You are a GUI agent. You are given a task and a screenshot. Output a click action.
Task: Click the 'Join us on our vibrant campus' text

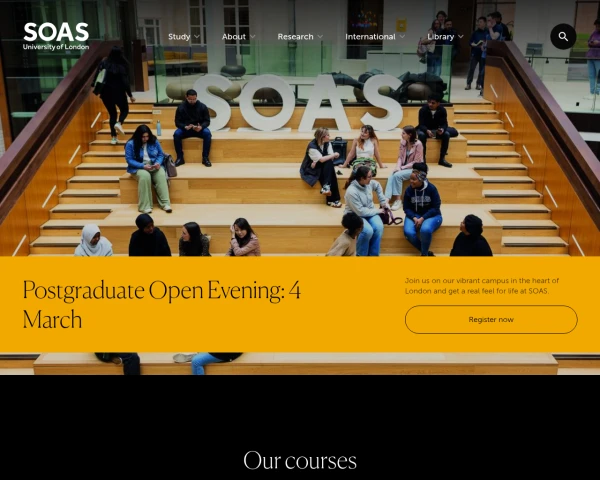pos(482,286)
